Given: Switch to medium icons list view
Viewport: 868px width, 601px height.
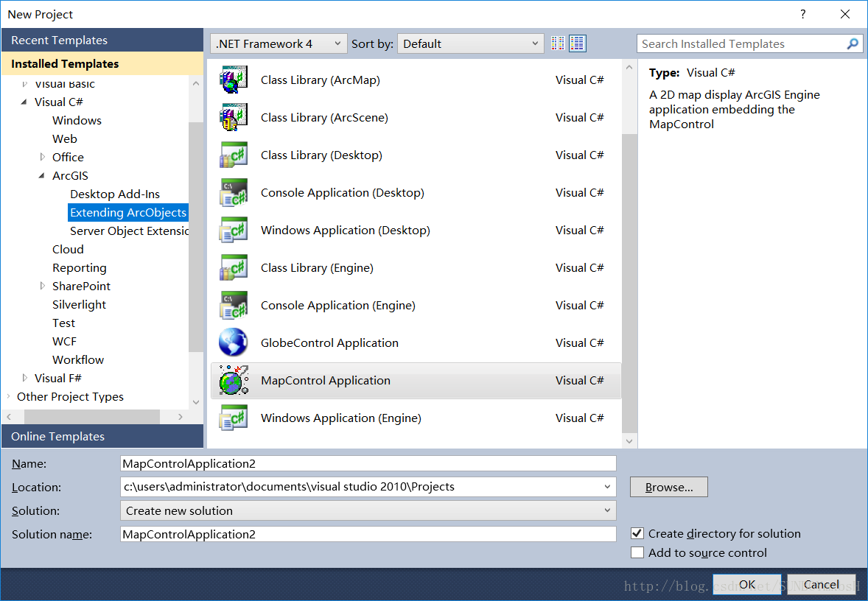Looking at the screenshot, I should (x=578, y=43).
